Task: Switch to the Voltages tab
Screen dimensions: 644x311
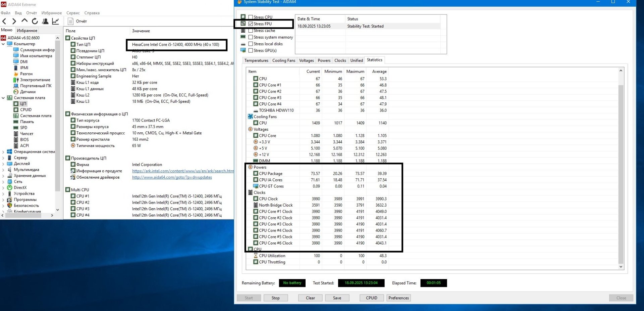Action: pyautogui.click(x=307, y=60)
